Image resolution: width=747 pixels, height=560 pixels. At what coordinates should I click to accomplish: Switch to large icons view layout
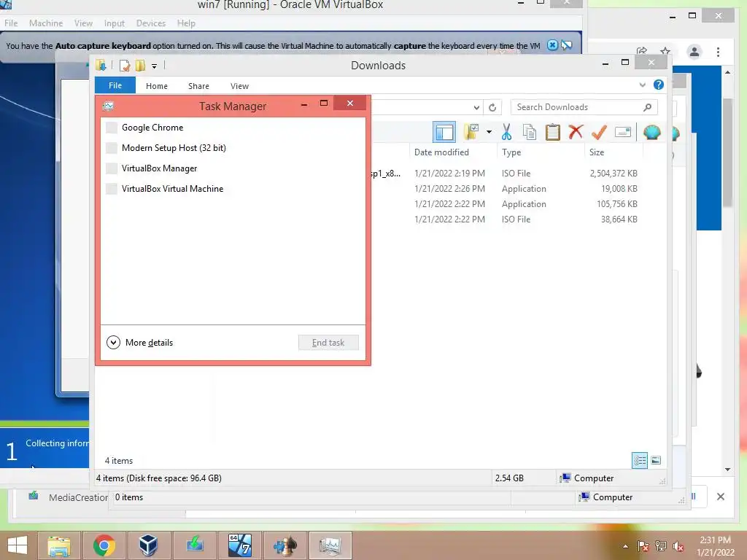[656, 461]
